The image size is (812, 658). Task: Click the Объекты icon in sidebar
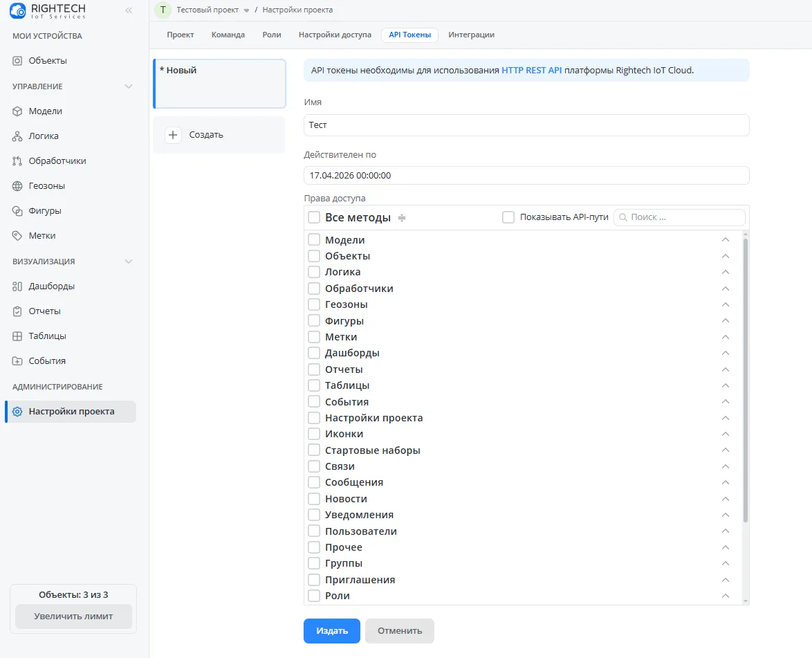tap(18, 61)
